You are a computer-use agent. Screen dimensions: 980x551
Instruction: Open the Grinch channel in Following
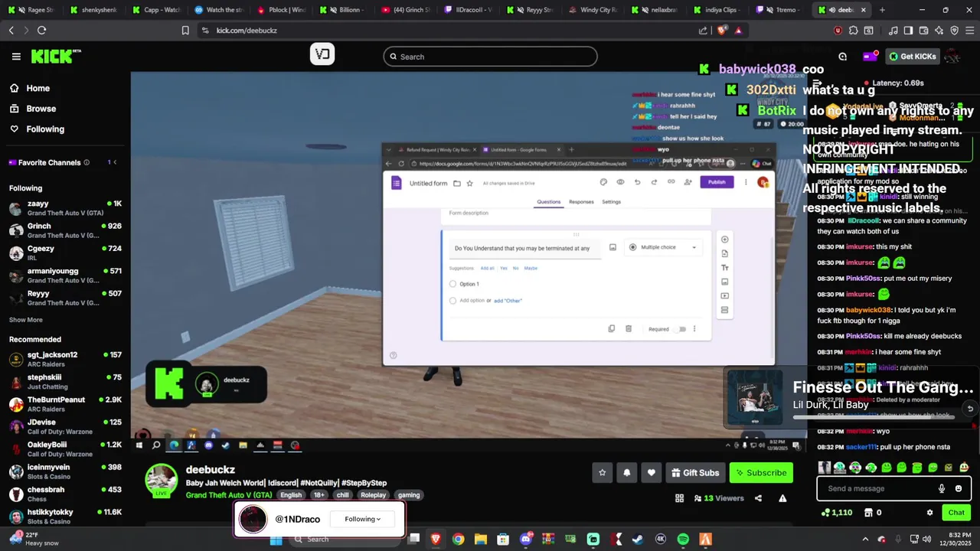(65, 231)
